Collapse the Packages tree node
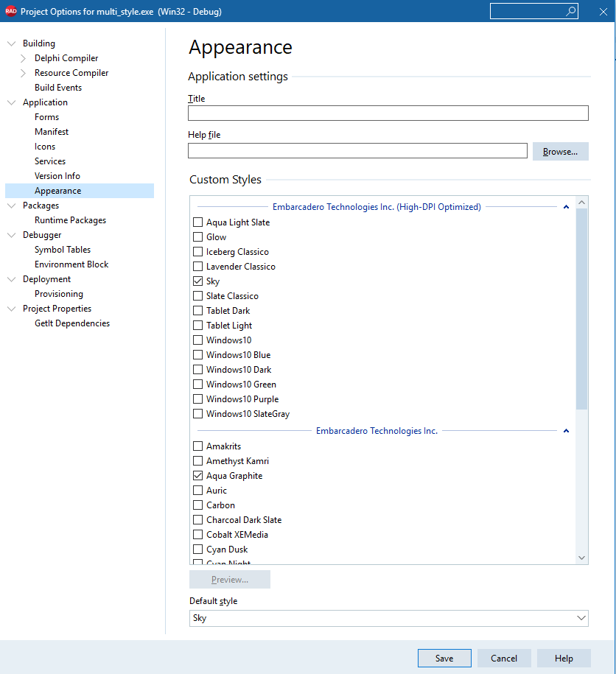Image resolution: width=616 pixels, height=674 pixels. tap(12, 206)
